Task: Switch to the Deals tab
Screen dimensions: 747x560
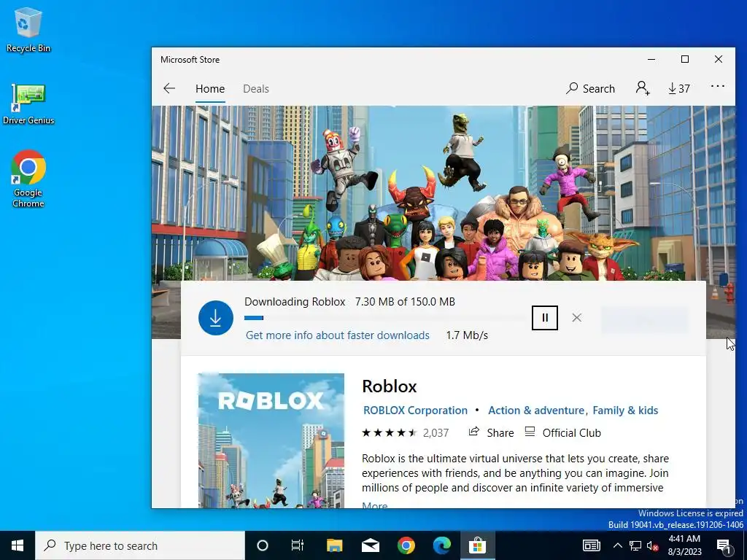Action: pos(256,88)
